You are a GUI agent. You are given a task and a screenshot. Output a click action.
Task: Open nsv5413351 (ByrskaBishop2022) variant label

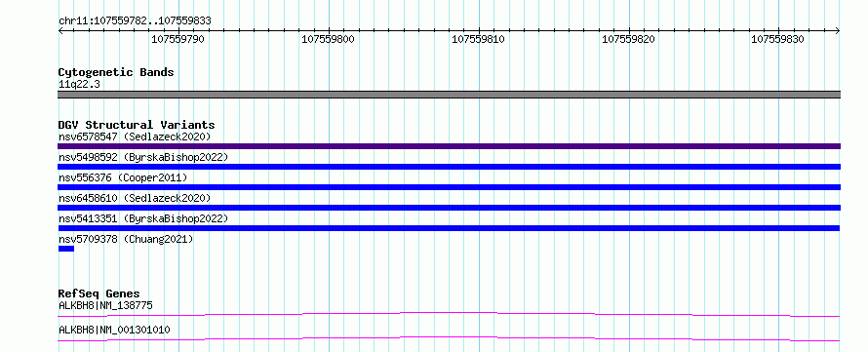143,218
